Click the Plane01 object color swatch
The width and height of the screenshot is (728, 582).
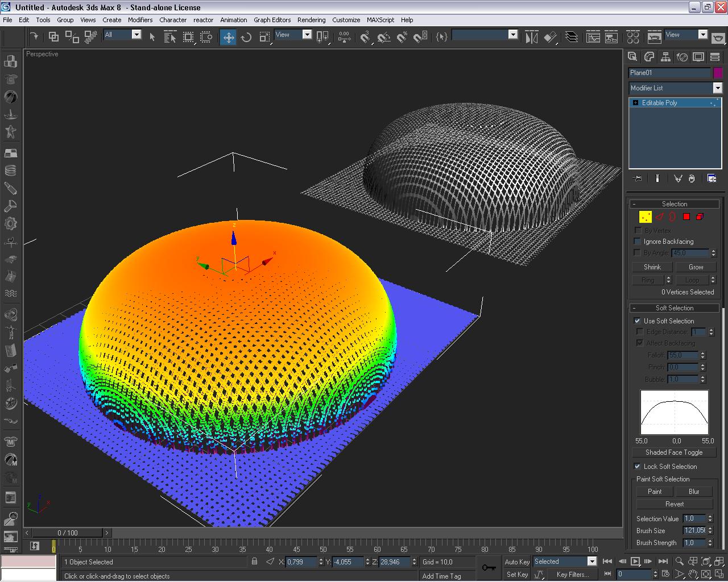pyautogui.click(x=718, y=73)
